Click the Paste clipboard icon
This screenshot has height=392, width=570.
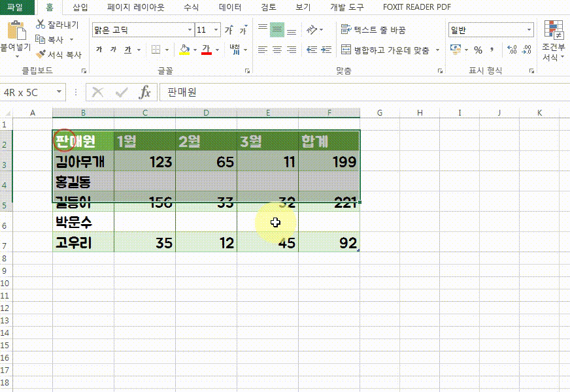point(16,31)
